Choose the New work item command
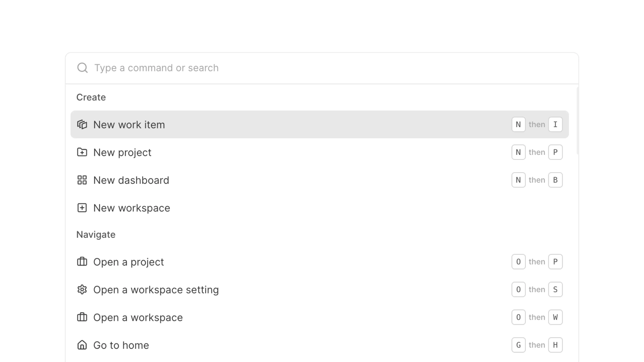 [x=129, y=124]
